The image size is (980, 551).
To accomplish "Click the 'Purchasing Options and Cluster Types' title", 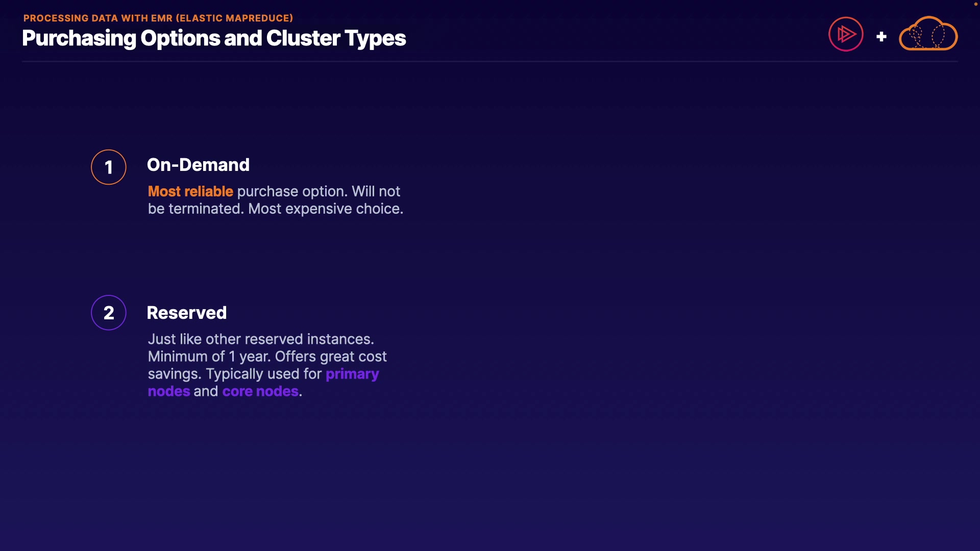I will (214, 38).
